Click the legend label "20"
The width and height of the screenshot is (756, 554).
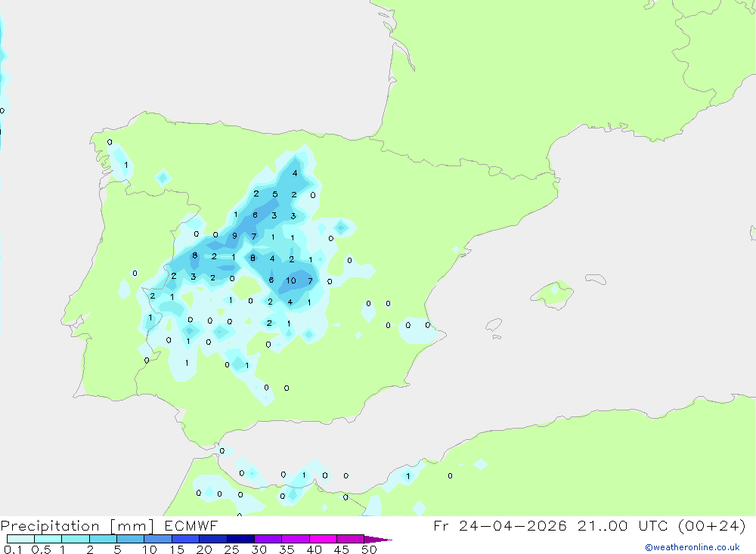point(204,549)
